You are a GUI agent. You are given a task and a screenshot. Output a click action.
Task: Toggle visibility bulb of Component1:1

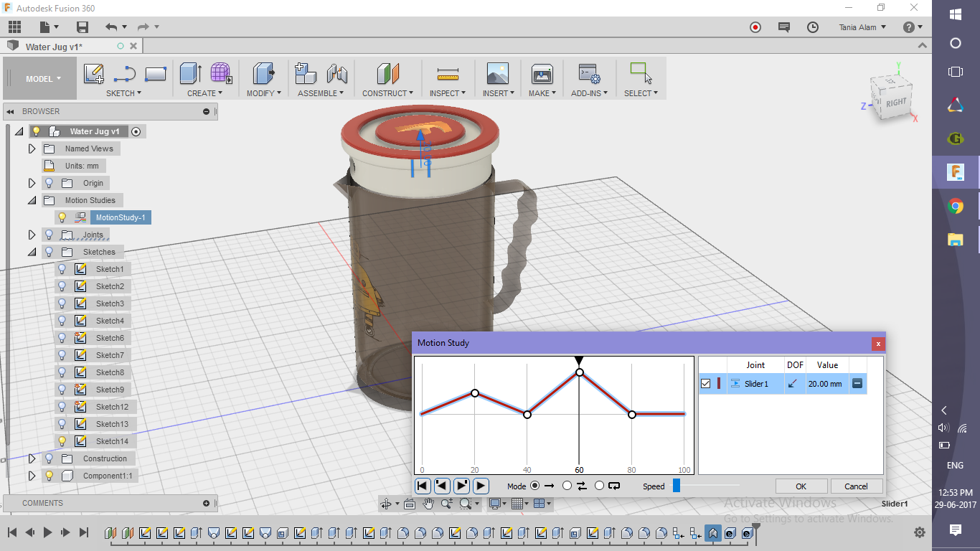49,476
